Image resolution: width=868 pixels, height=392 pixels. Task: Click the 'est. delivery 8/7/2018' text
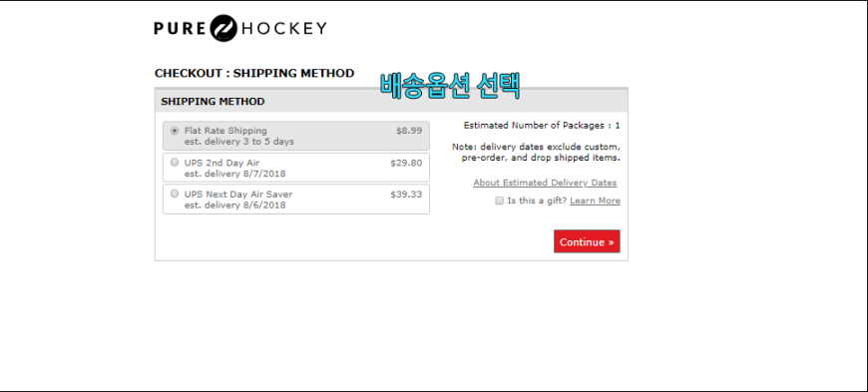coord(234,174)
